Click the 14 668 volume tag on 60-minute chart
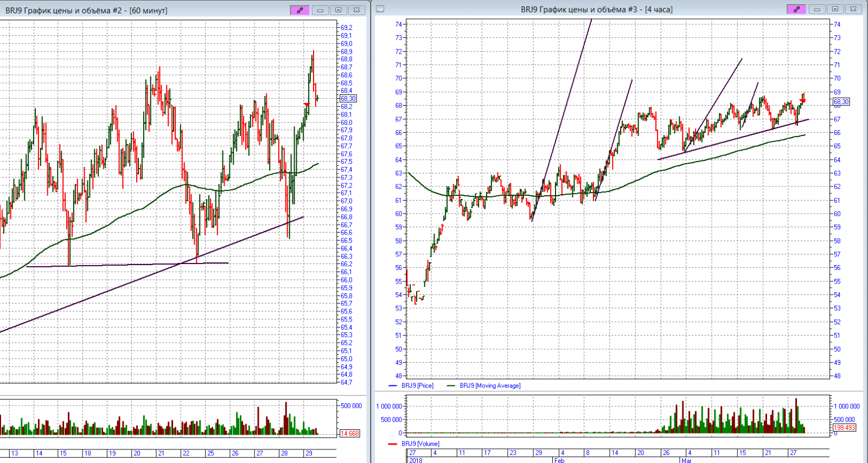Image resolution: width=868 pixels, height=463 pixels. (x=350, y=433)
